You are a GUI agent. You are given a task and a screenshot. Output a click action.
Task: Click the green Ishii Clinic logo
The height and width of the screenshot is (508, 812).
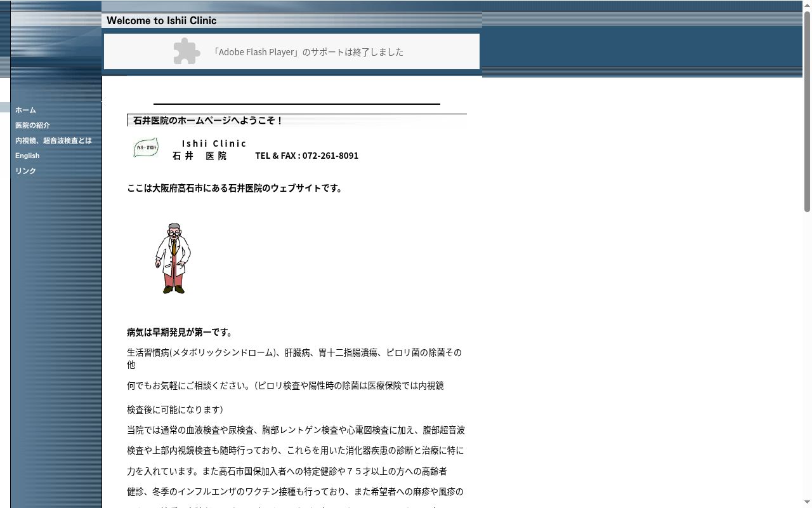coord(146,148)
